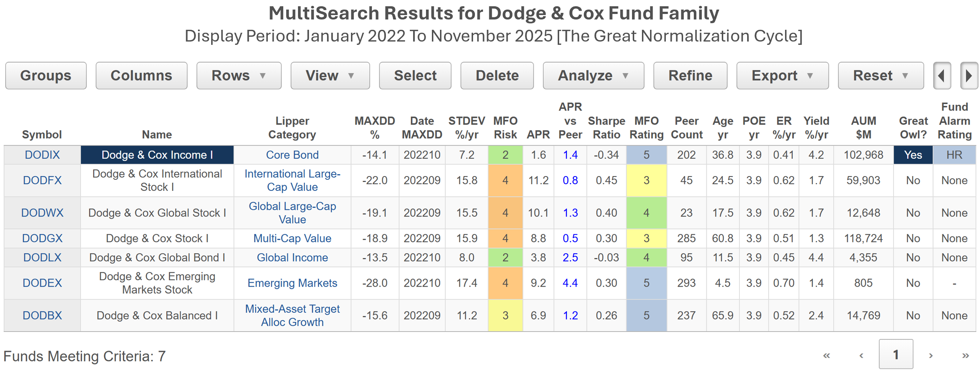Open the DODIX symbol link
This screenshot has width=980, height=372.
(42, 155)
